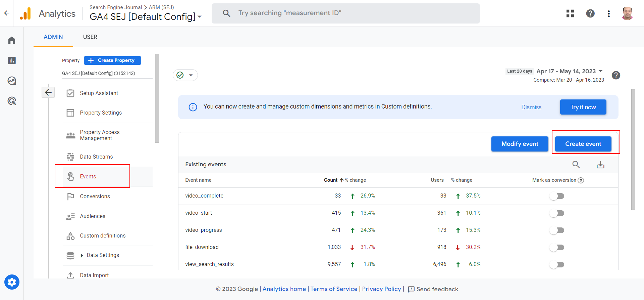Click the Custom definitions shapes icon
644x300 pixels.
click(70, 236)
